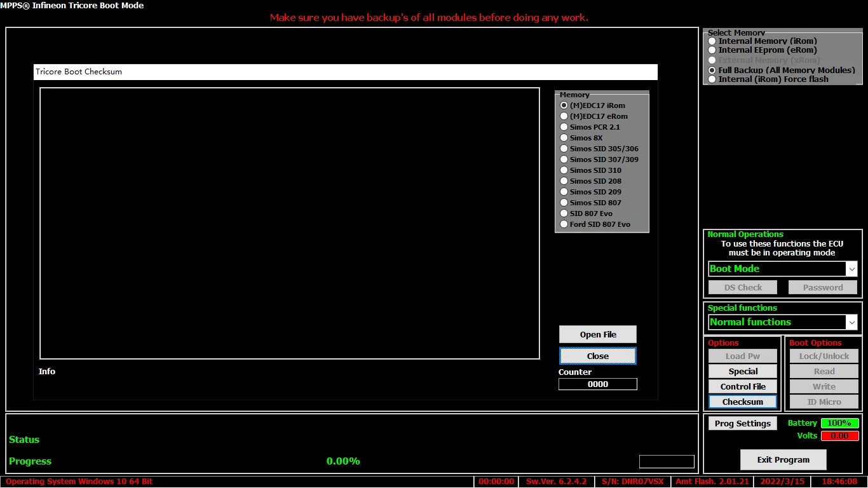868x488 pixels.
Task: Select the (M)EDC17 eRom memory option
Action: point(564,116)
